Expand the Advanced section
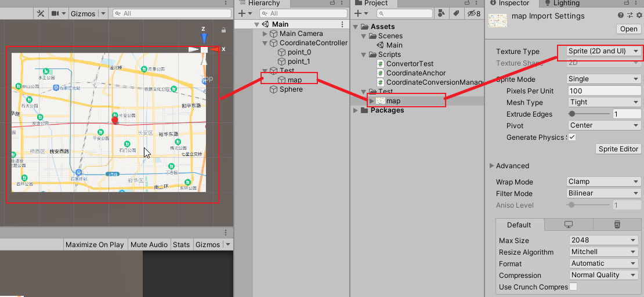Viewport: 644px width, 297px height. point(493,166)
